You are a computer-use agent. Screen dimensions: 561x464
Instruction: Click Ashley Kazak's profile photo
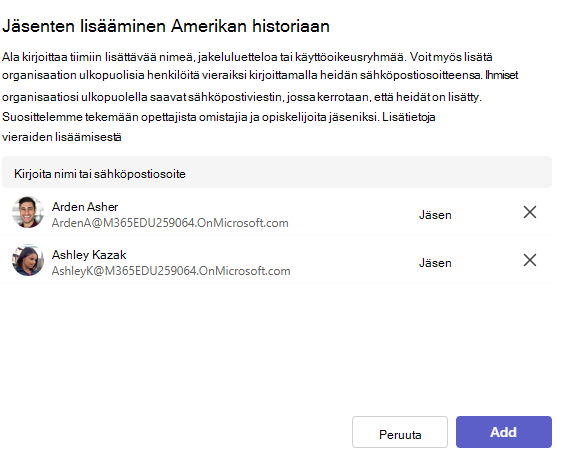tap(28, 260)
